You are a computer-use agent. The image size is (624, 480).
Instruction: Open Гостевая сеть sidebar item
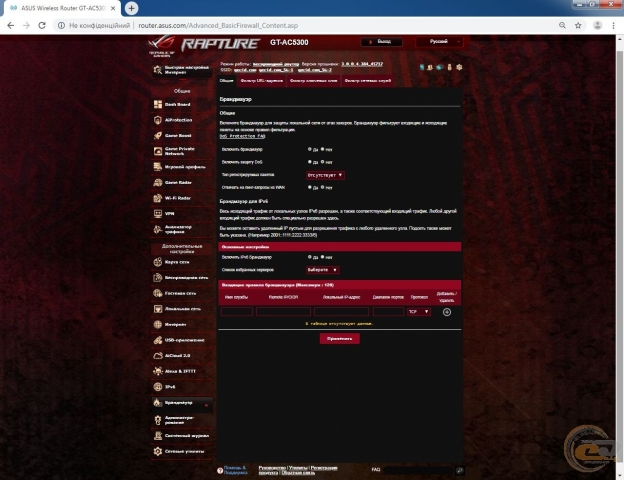click(x=181, y=293)
